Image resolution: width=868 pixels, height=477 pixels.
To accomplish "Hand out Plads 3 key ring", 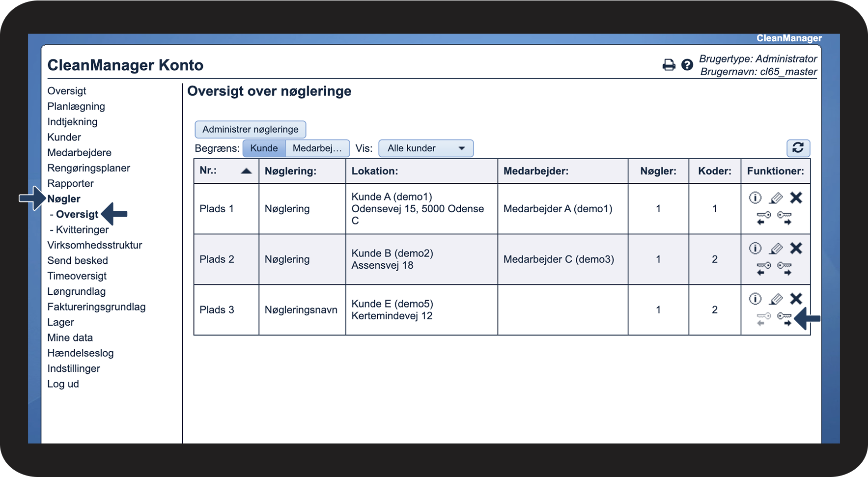I will (784, 318).
